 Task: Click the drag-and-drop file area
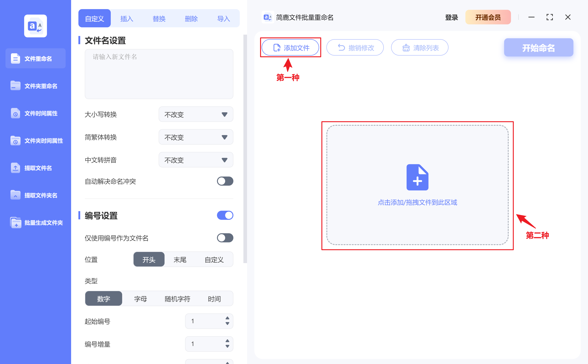pyautogui.click(x=417, y=185)
